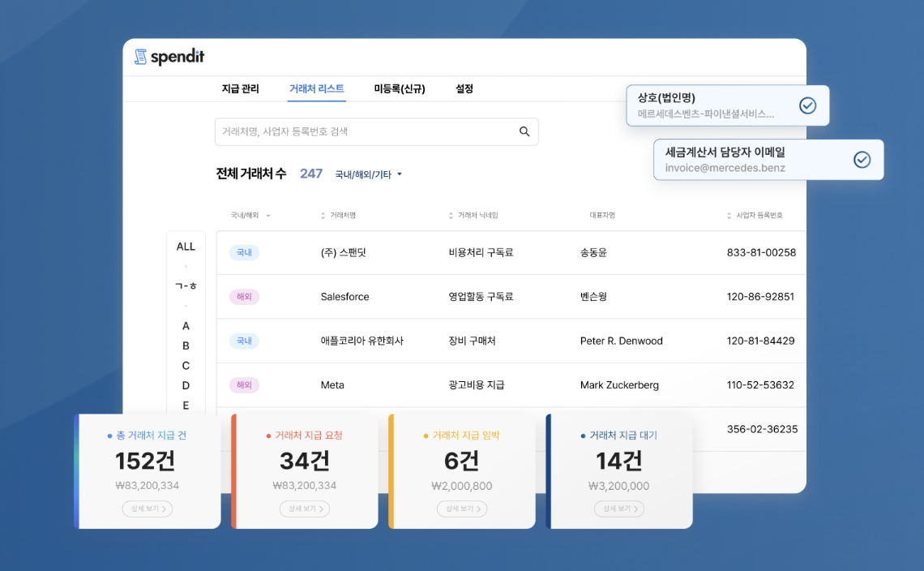Click the 152건 total count
The width and height of the screenshot is (924, 571).
pyautogui.click(x=145, y=462)
